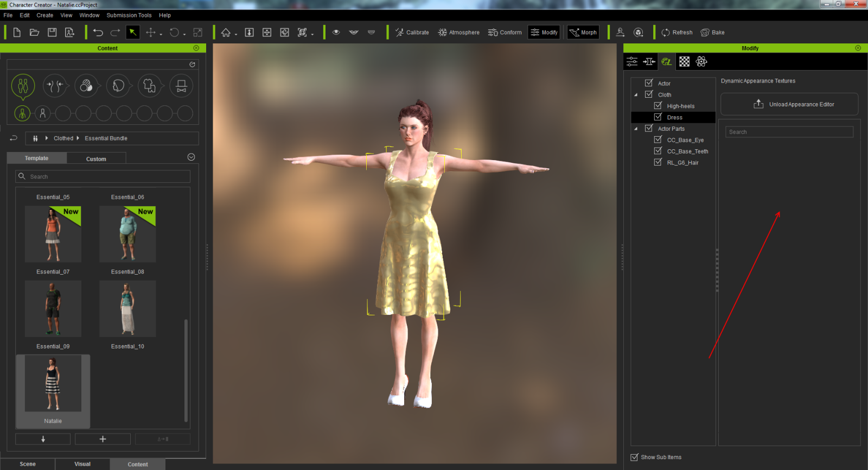Choose the Move object tool
868x470 pixels.
coord(151,33)
